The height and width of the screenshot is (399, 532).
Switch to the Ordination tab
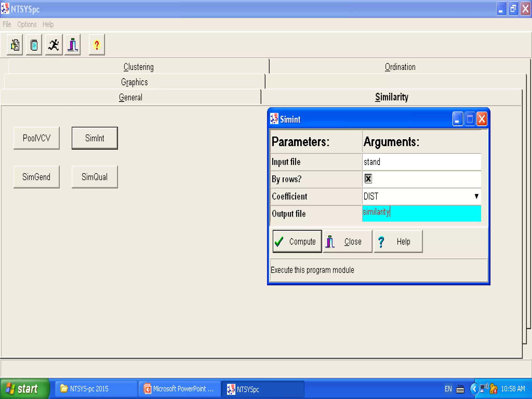pos(400,67)
